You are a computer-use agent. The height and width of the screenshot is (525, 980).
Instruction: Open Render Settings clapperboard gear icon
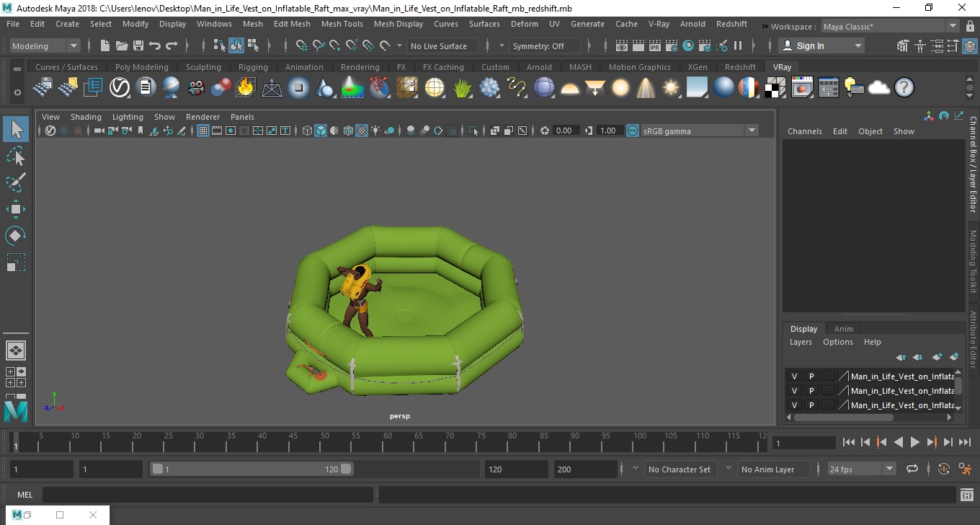click(672, 45)
